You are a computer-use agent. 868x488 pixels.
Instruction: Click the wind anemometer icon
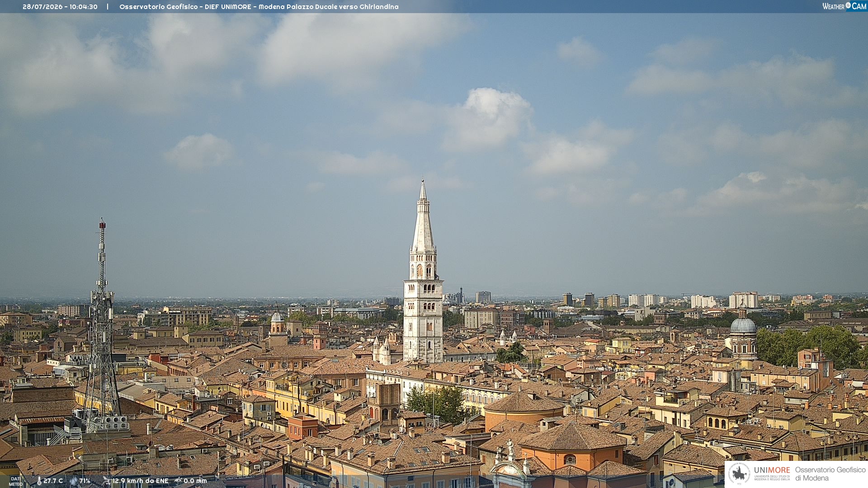tap(107, 481)
